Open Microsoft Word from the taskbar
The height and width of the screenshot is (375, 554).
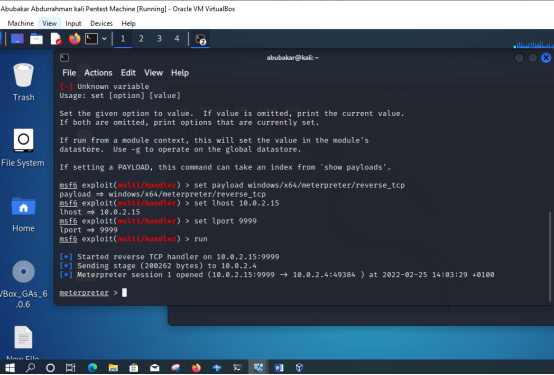(279, 368)
